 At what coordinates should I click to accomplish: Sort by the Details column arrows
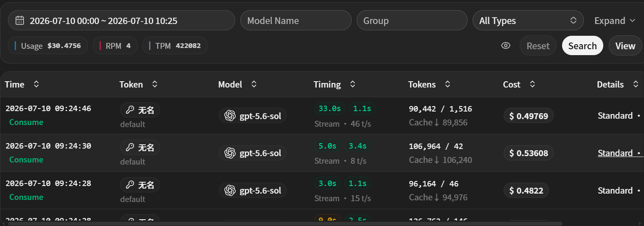click(x=636, y=84)
